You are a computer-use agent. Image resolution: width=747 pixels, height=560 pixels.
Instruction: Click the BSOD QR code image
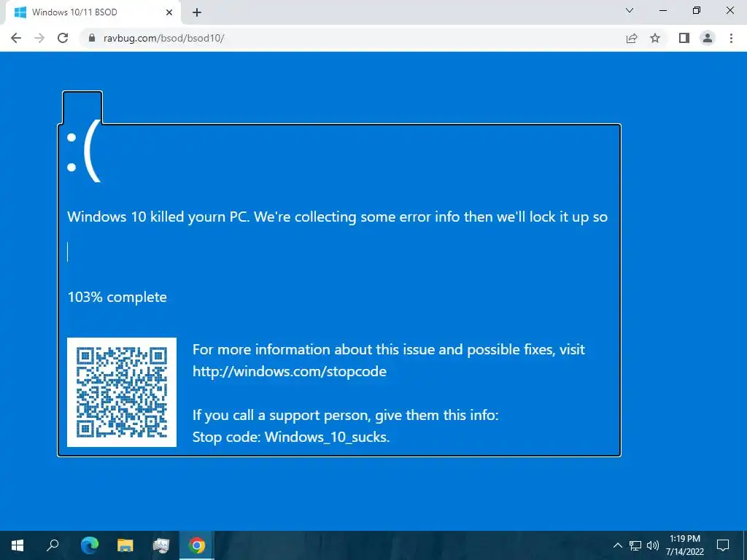(122, 392)
